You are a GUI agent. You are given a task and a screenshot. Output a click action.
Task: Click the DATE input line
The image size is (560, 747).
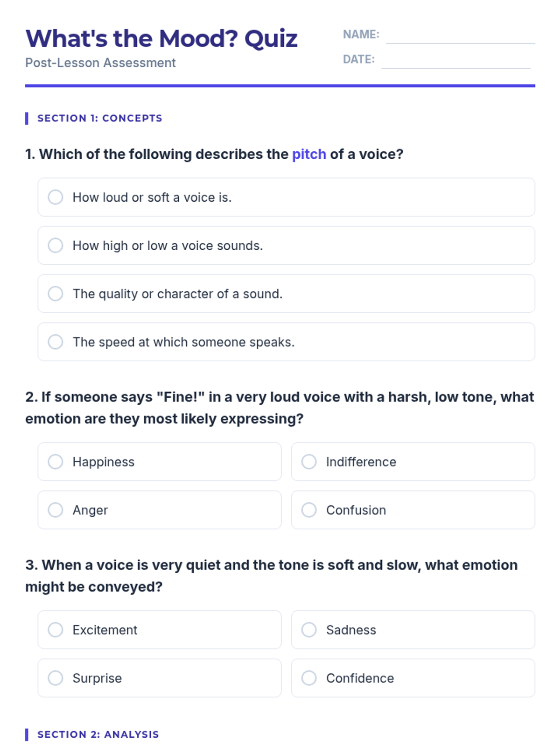455,61
